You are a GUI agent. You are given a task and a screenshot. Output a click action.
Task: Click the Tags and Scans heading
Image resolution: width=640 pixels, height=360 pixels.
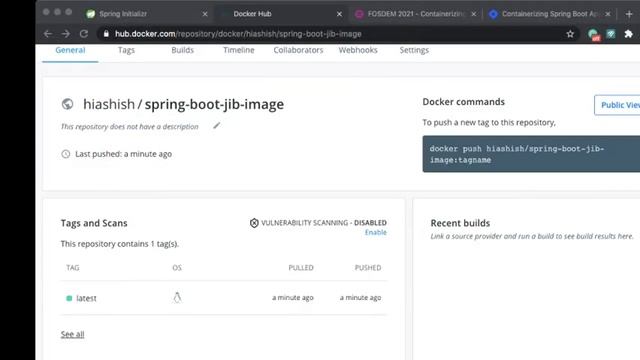click(94, 223)
